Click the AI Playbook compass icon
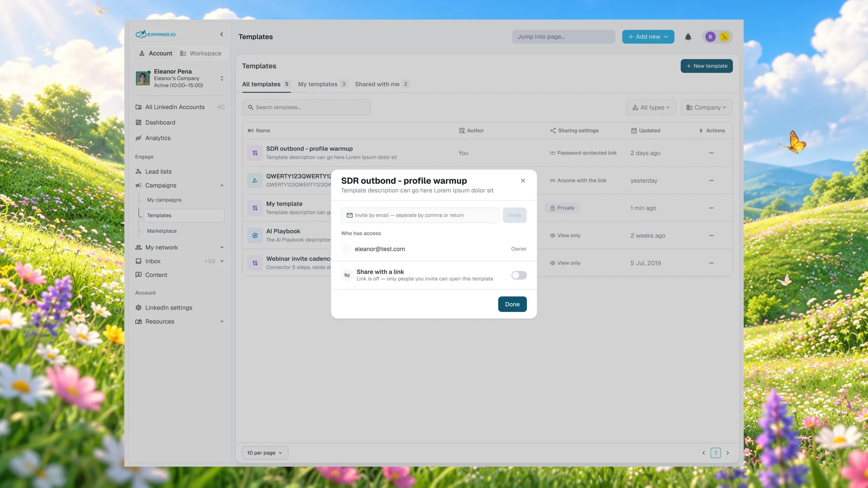This screenshot has width=868, height=488. [255, 235]
